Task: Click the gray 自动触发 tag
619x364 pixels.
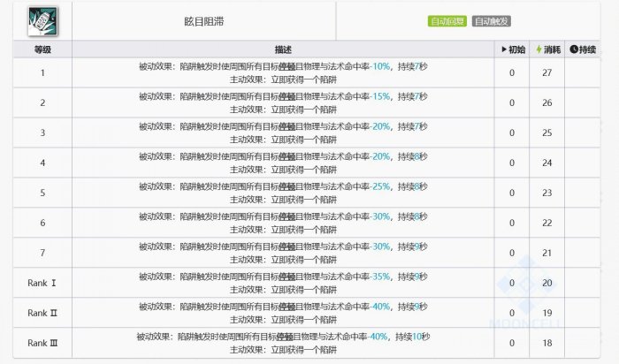Action: coord(492,21)
